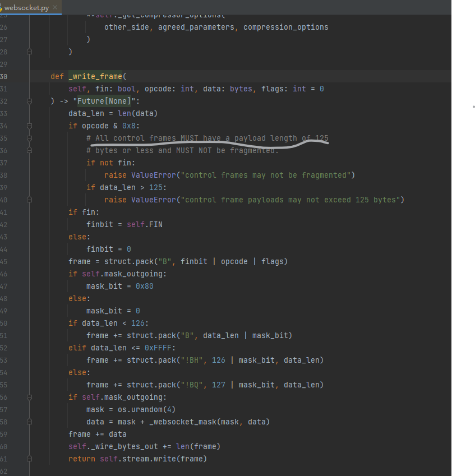Click the 0xFFFF constant
The height and width of the screenshot is (476, 475).
(x=158, y=348)
